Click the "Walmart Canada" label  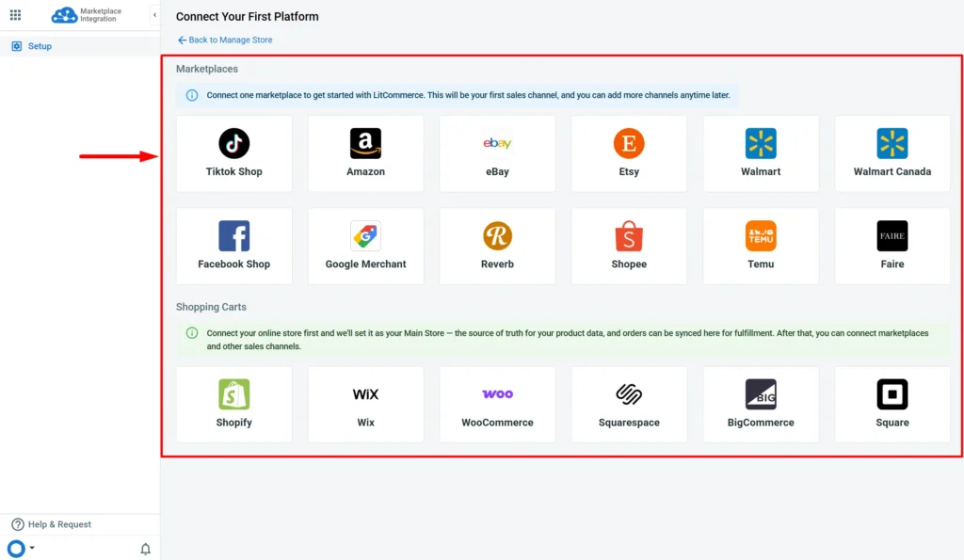point(892,171)
